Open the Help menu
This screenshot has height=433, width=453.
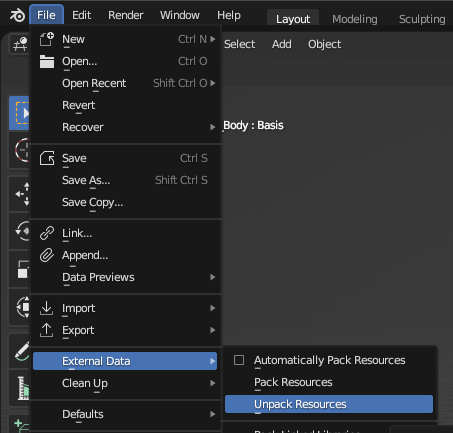click(229, 15)
